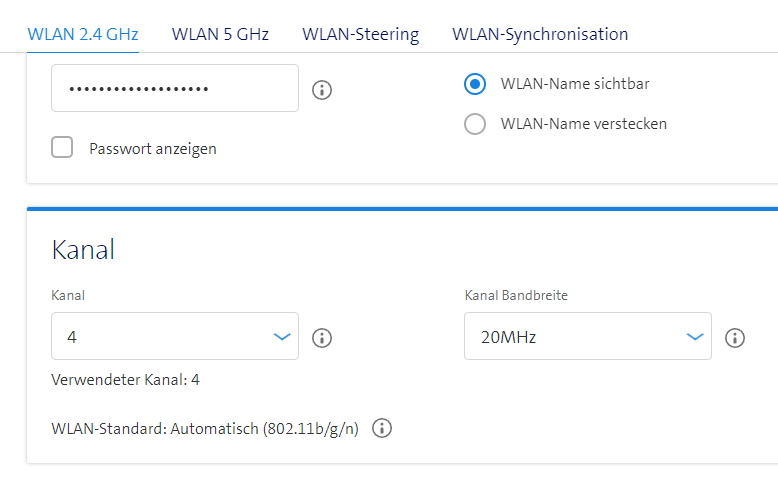Click the Passwort anzeigen label text
778x477 pixels.
point(153,149)
